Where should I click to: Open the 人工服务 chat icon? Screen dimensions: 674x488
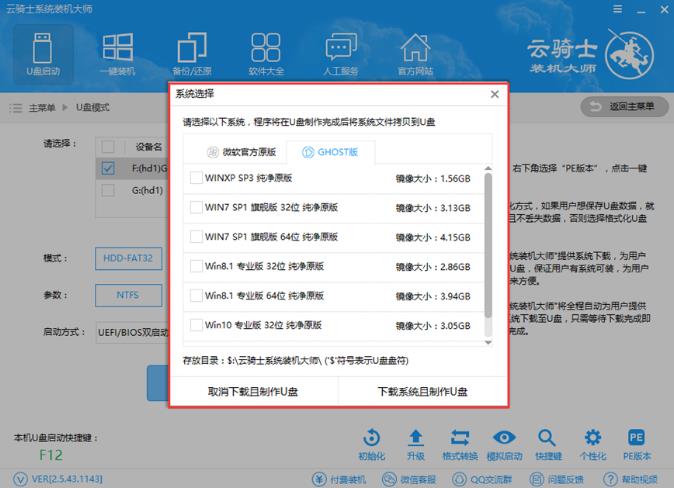tap(341, 54)
